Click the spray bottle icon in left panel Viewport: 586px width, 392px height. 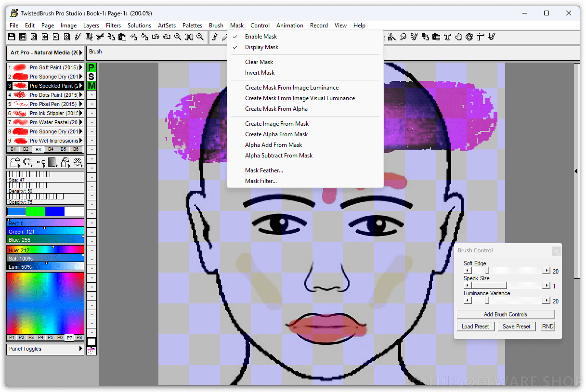click(65, 162)
